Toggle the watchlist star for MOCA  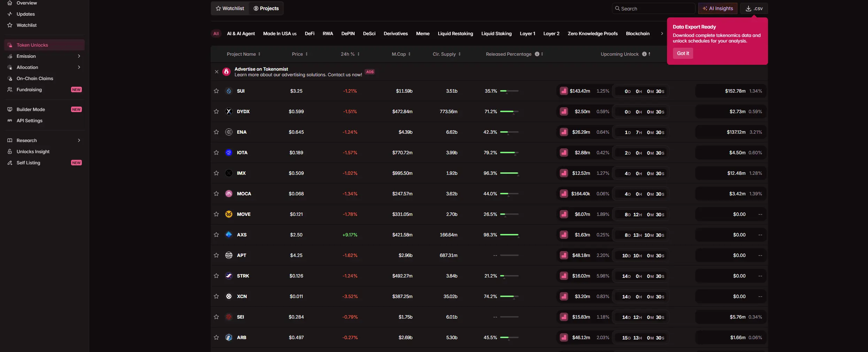[x=216, y=194]
